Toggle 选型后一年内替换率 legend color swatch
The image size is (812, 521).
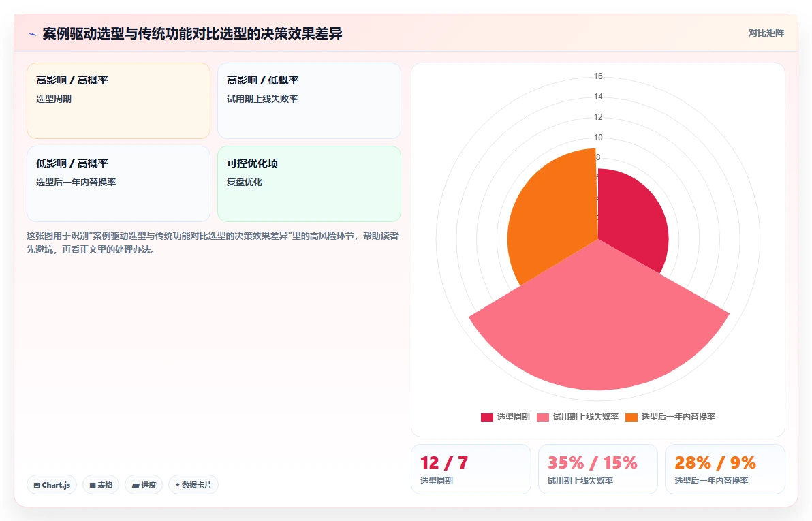[631, 417]
